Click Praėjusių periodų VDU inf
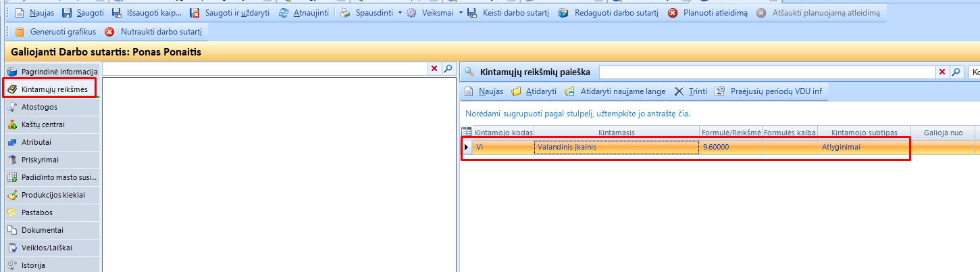Image resolution: width=980 pixels, height=272 pixels. point(769,91)
